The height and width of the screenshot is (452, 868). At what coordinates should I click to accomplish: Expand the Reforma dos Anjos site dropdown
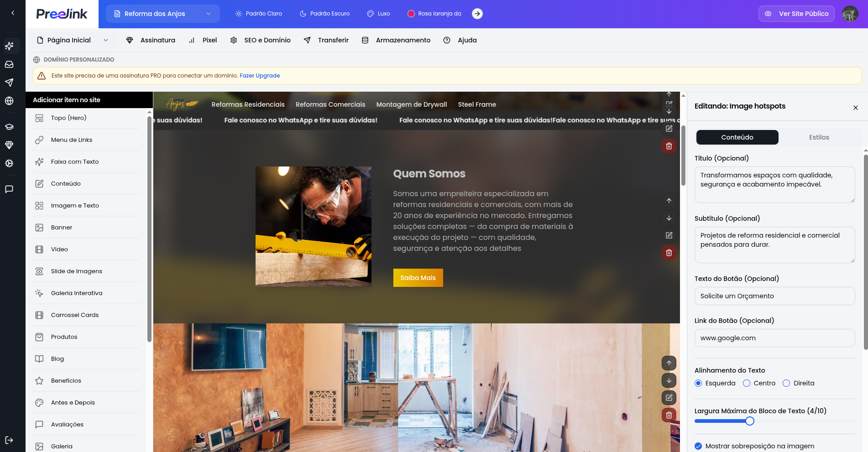(x=163, y=14)
